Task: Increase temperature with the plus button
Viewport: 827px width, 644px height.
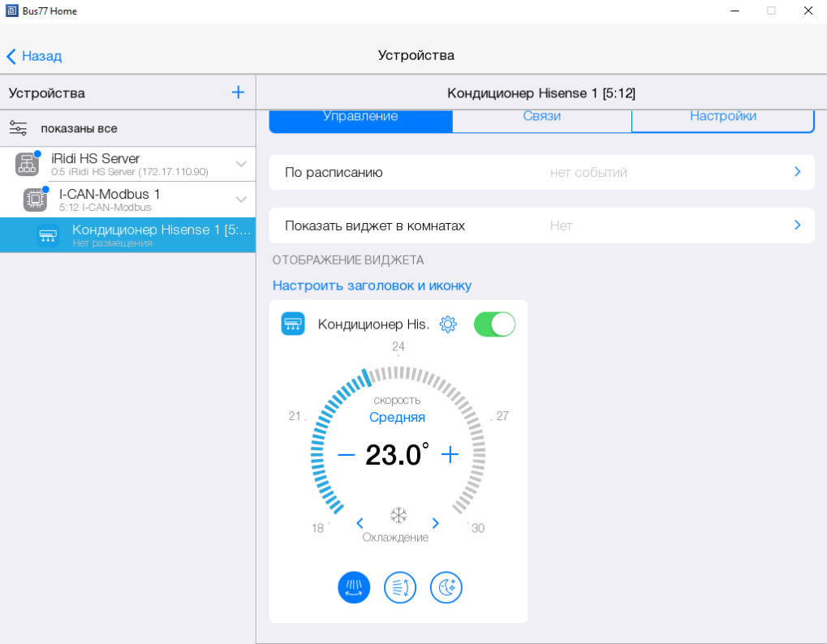Action: click(x=450, y=454)
